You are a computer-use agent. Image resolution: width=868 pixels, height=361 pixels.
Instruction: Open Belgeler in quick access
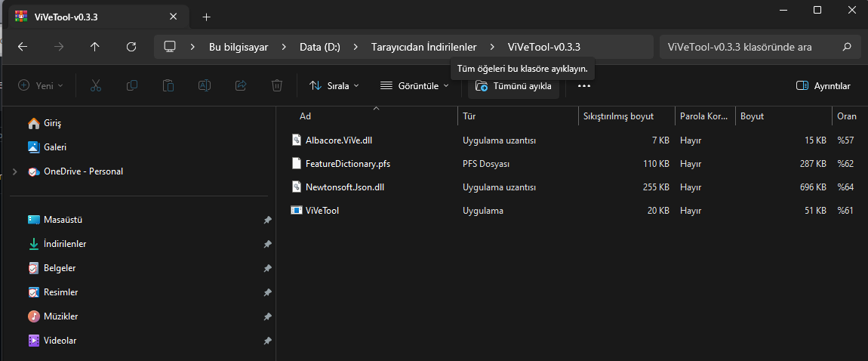60,268
